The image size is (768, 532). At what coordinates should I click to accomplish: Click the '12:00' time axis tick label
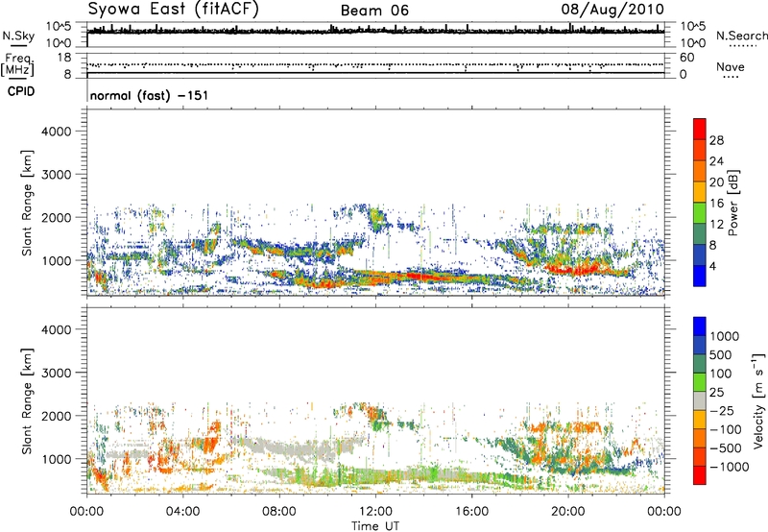tap(375, 512)
